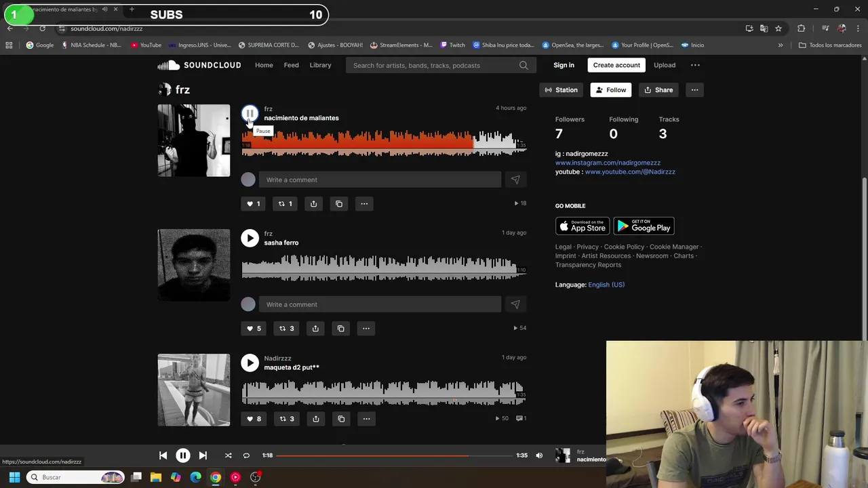Toggle shuffle in player bar
Screen dimensions: 868x488
click(228, 455)
